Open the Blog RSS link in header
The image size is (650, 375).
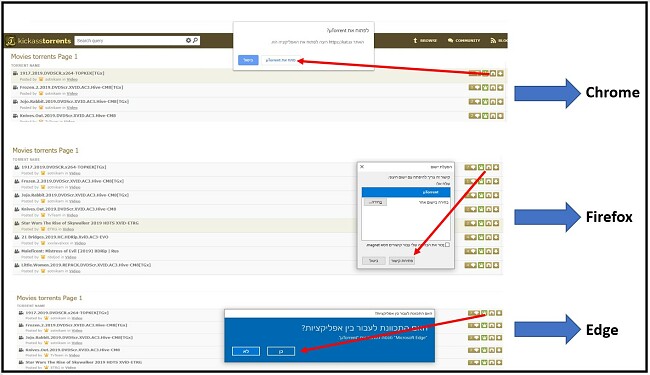pos(499,41)
